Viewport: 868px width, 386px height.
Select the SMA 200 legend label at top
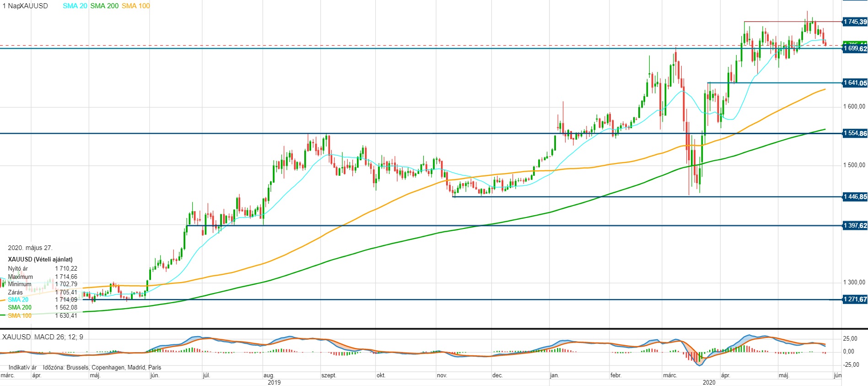104,6
